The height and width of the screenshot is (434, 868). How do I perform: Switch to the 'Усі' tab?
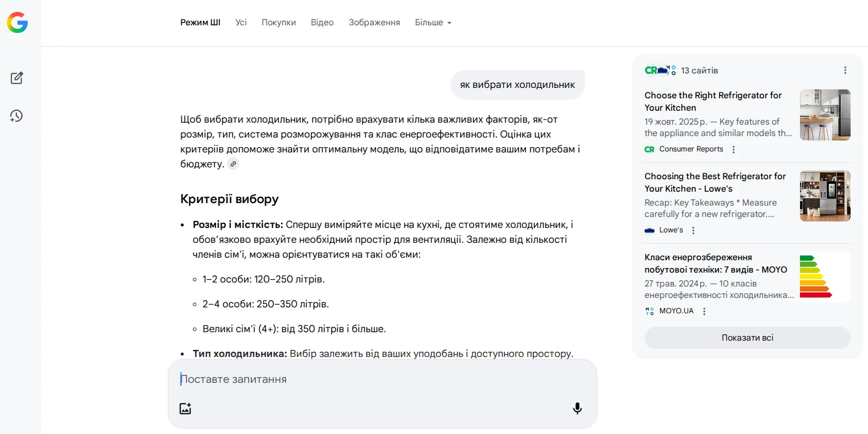(241, 22)
